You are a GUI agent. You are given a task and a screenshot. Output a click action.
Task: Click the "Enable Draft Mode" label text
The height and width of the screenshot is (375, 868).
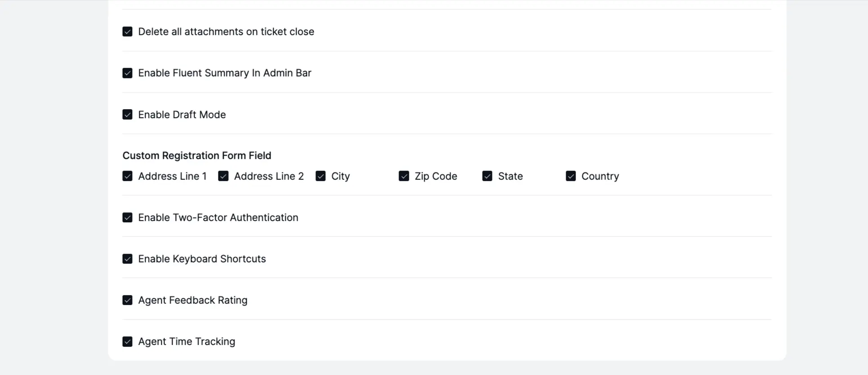click(182, 115)
